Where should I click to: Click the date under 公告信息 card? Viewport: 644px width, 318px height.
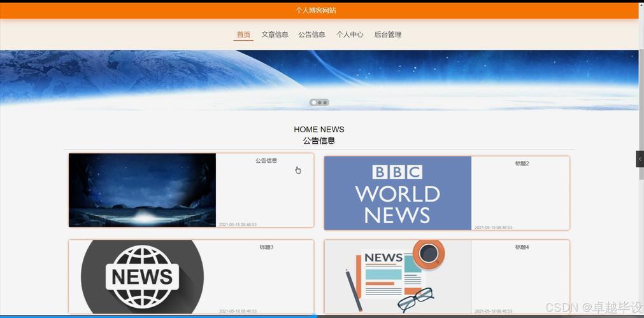tap(238, 225)
